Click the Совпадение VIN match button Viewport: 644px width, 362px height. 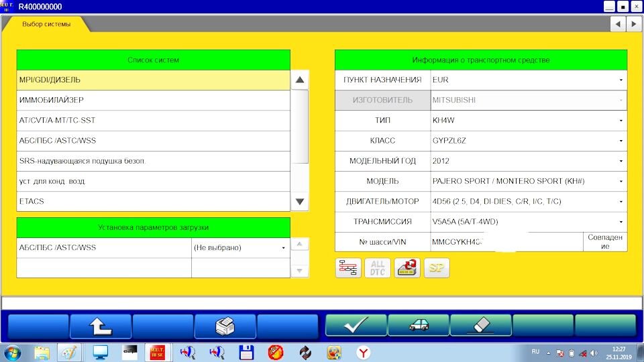pos(605,242)
